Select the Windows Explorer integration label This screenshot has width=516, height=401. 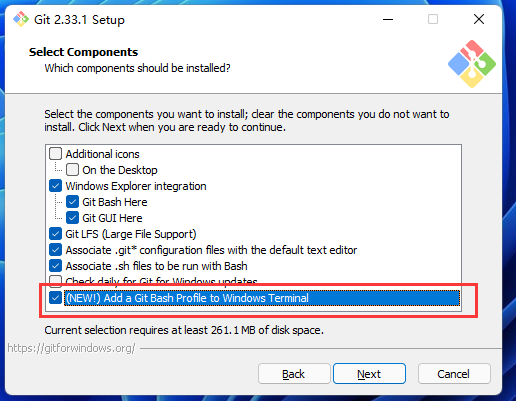136,186
